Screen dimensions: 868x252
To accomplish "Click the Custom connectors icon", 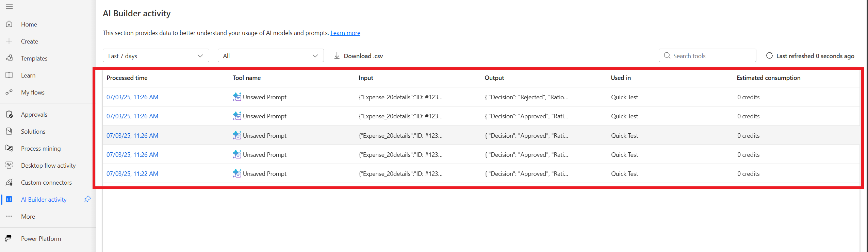I will point(9,182).
